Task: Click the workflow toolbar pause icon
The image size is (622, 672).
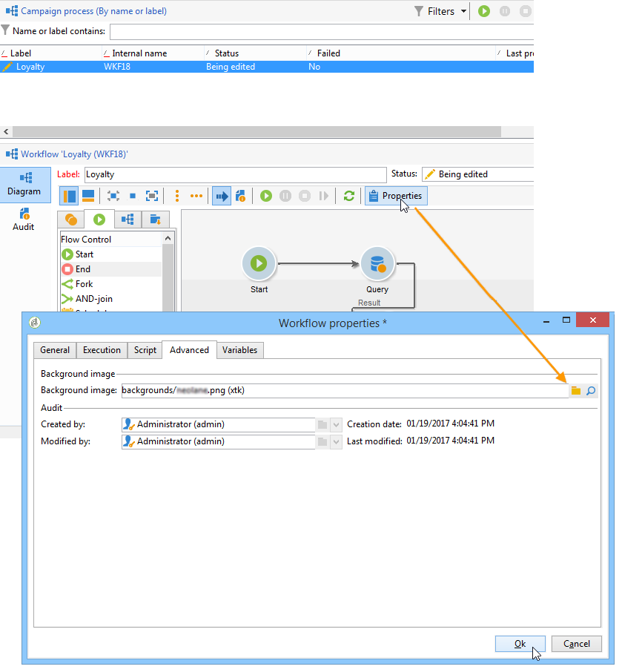Action: pyautogui.click(x=285, y=197)
